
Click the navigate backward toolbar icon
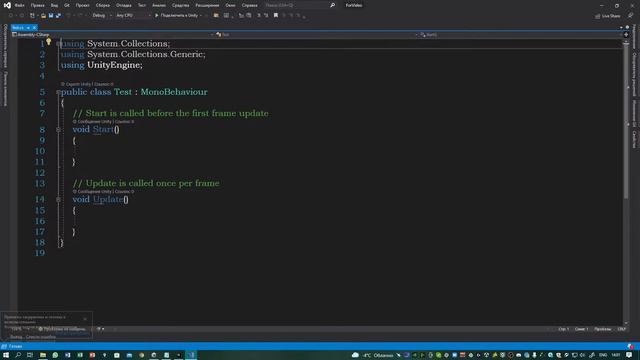pos(11,16)
